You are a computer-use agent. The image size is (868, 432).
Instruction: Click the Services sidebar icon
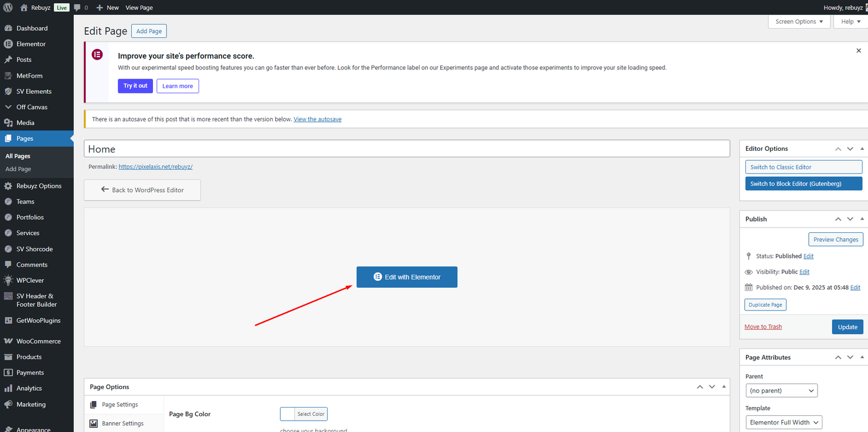[8, 233]
